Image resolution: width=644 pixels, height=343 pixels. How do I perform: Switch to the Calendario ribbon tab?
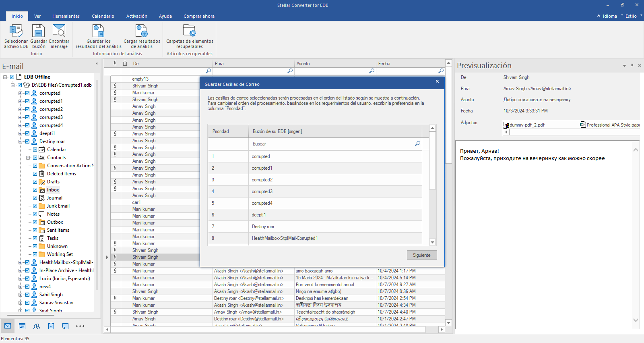tap(103, 16)
